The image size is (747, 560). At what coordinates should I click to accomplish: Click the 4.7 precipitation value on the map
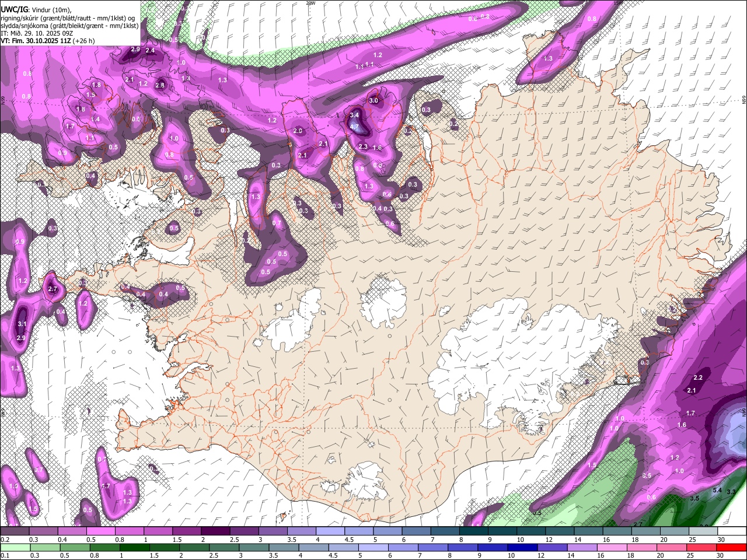coord(354,127)
